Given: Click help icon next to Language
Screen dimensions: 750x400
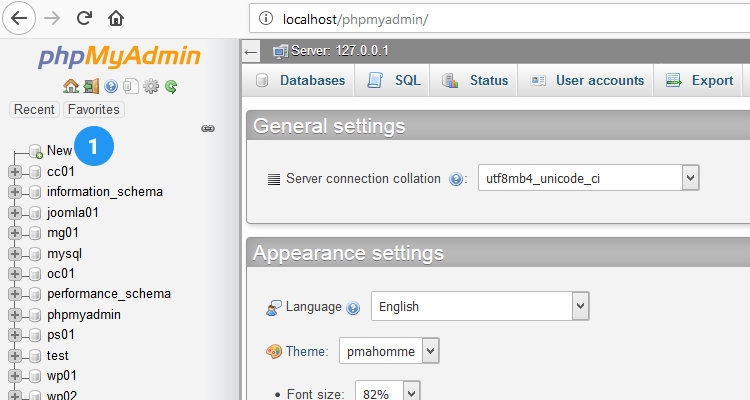Looking at the screenshot, I should (353, 308).
